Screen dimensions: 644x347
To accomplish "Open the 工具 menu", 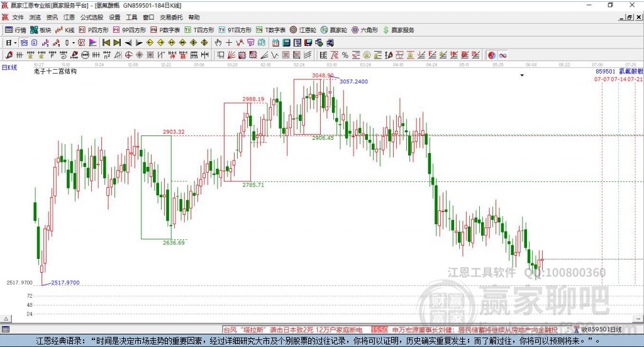I will tap(131, 17).
